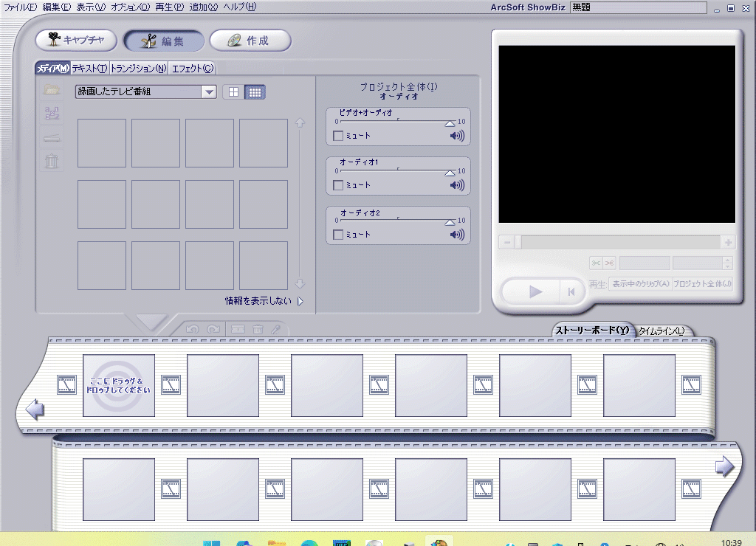Image resolution: width=756 pixels, height=546 pixels.
Task: Click the red scissors trim-end icon
Action: [609, 263]
